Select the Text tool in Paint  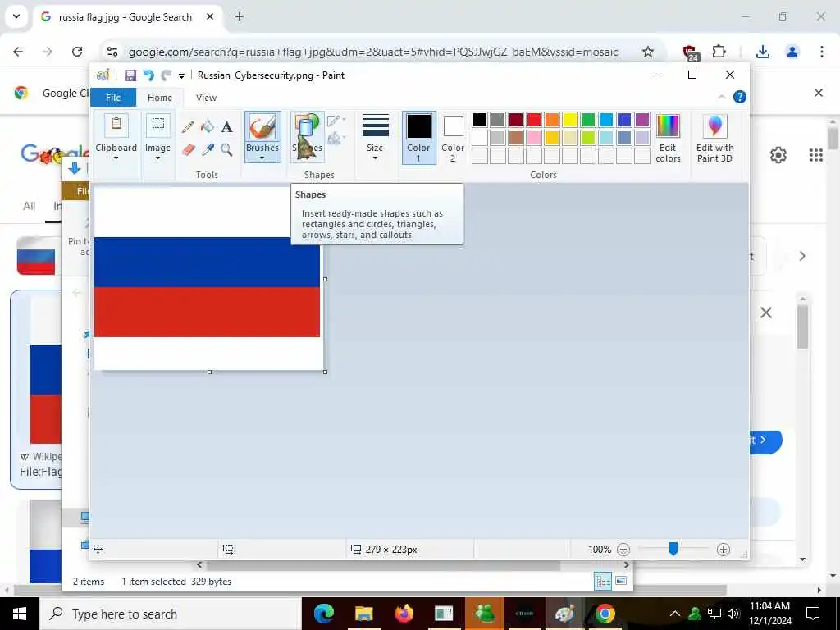click(x=226, y=127)
